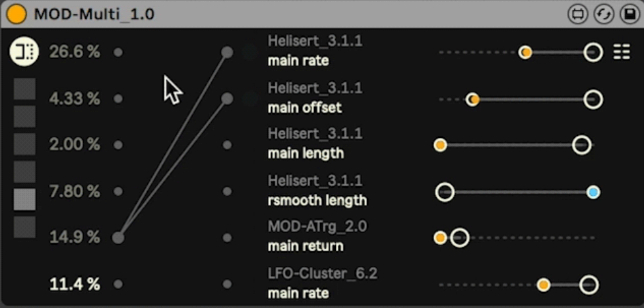
Task: Click the source dot next to 26.6 %
Action: click(118, 53)
